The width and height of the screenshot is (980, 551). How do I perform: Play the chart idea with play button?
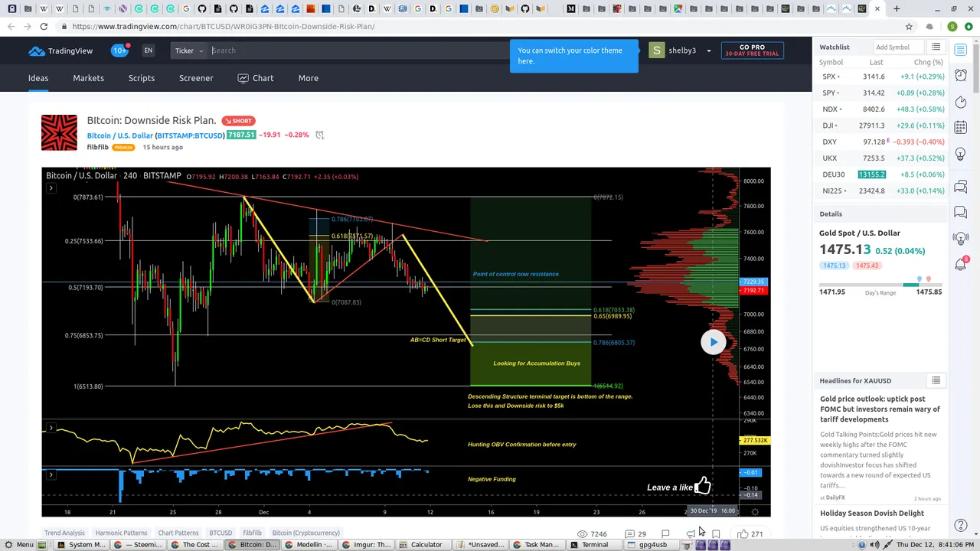pos(713,342)
